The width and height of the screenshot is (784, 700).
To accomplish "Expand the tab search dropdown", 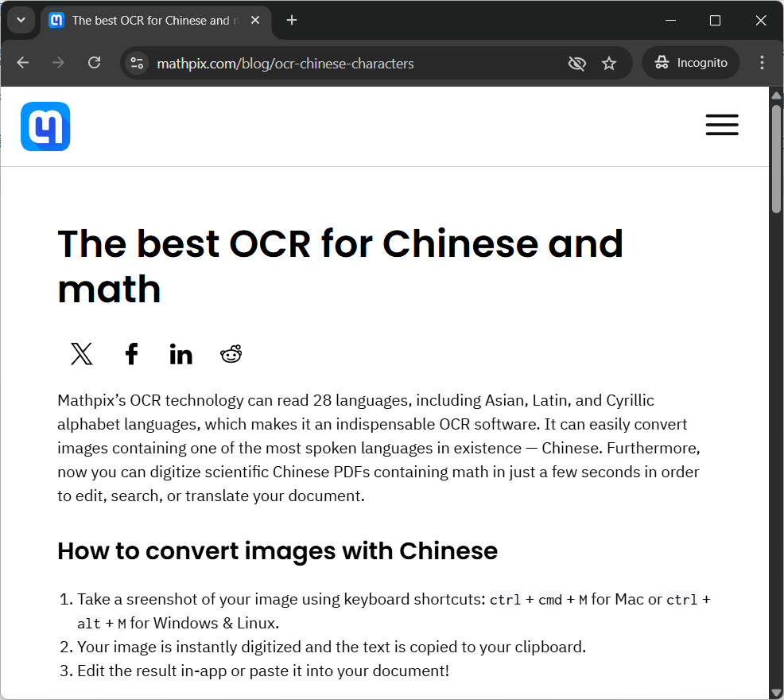I will (x=21, y=20).
